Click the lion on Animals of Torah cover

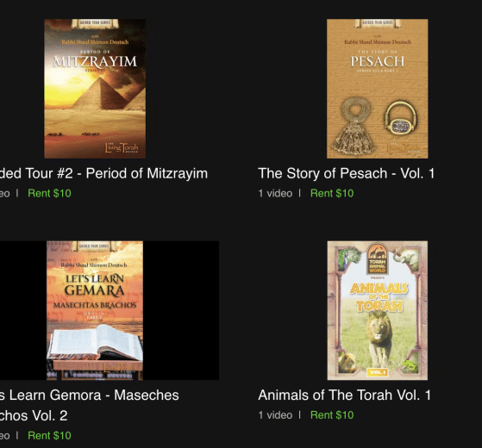coord(379,336)
